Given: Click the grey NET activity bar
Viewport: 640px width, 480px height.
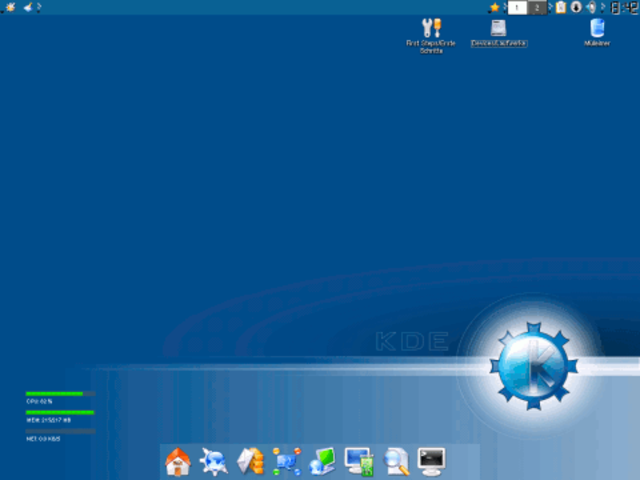Looking at the screenshot, I should pos(60,431).
